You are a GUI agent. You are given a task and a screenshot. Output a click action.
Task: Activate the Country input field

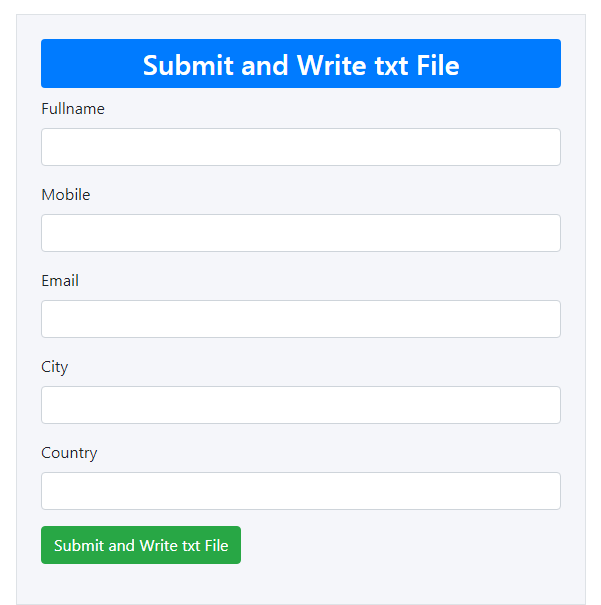point(300,491)
